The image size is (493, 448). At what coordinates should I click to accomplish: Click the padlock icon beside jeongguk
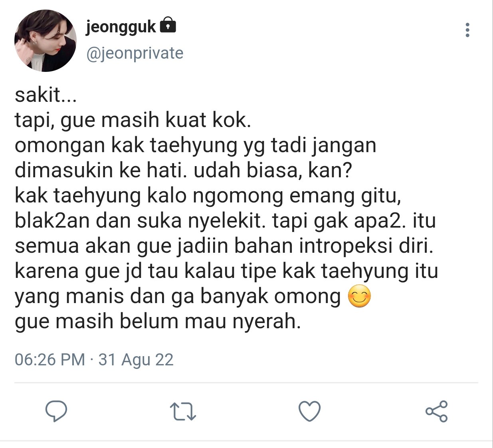[x=168, y=25]
